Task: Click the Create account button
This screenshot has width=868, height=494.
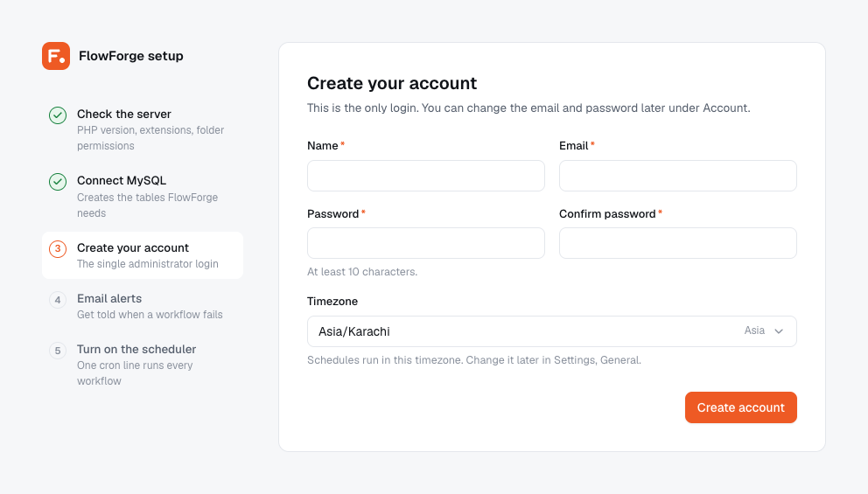Action: pyautogui.click(x=740, y=407)
